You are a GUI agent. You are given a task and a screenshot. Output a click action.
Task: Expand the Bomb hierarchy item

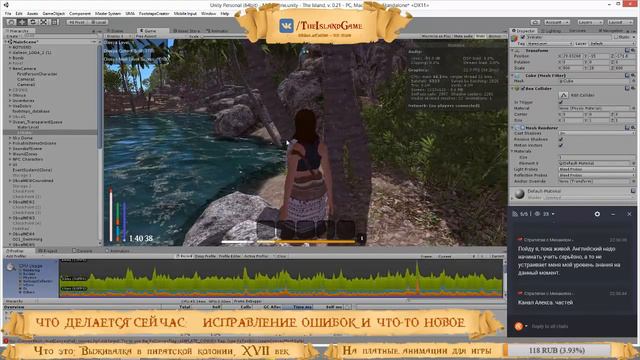coord(10,58)
